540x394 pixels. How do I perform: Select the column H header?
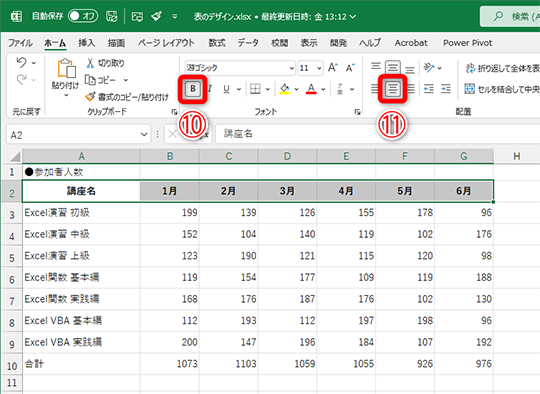click(x=516, y=156)
